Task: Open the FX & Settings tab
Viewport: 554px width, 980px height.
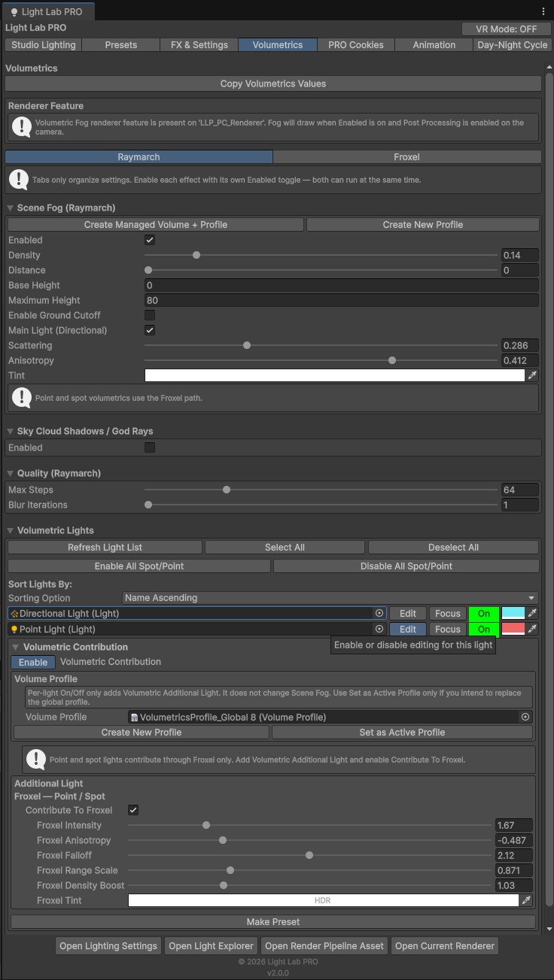Action: (x=199, y=45)
